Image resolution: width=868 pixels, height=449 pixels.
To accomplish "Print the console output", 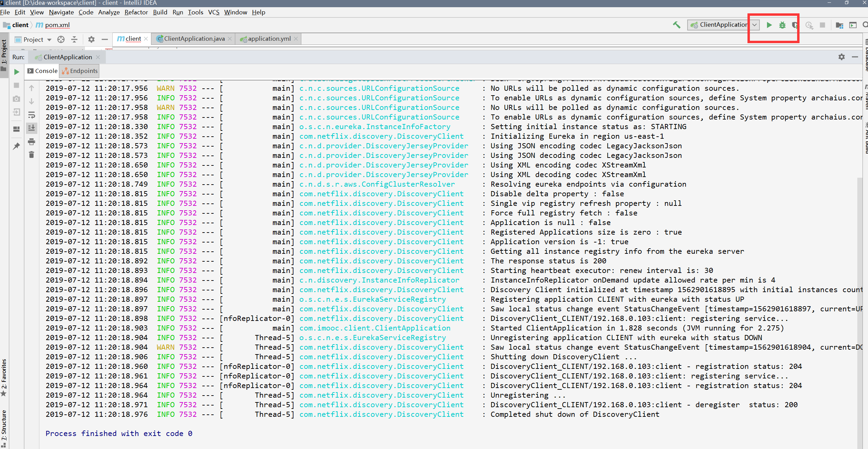I will [x=32, y=141].
